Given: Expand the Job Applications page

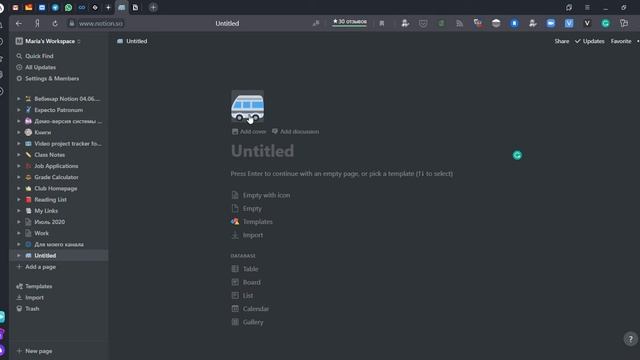Looking at the screenshot, I should (18, 166).
